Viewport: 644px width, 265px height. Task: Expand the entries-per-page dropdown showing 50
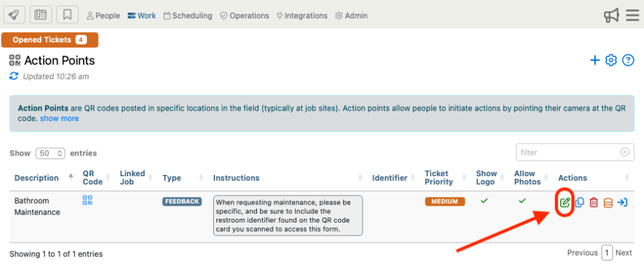click(50, 153)
